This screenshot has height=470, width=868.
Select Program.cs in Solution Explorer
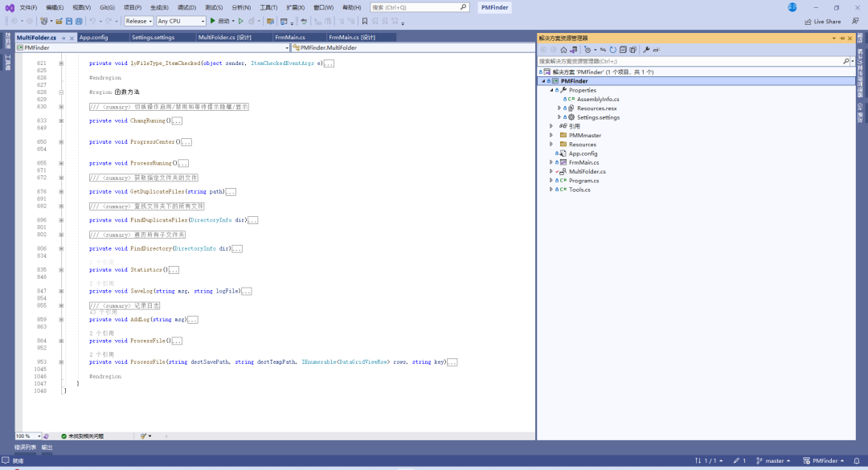(583, 181)
